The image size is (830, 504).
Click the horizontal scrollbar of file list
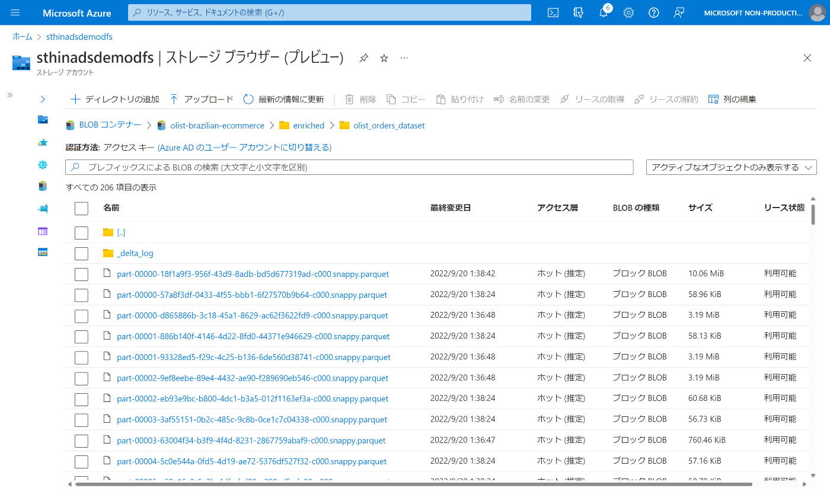pyautogui.click(x=413, y=484)
